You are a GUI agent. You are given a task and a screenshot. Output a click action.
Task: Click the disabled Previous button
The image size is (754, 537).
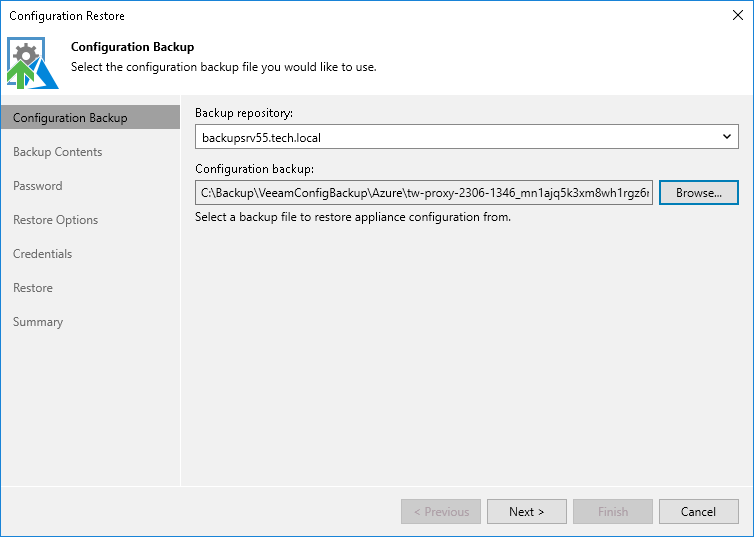441,512
